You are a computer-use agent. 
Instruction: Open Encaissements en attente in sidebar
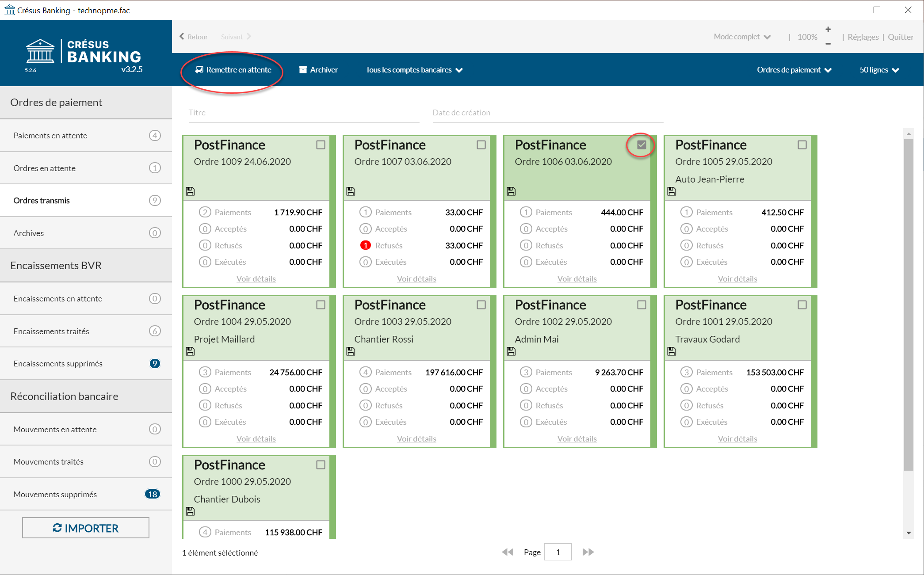[x=86, y=298]
